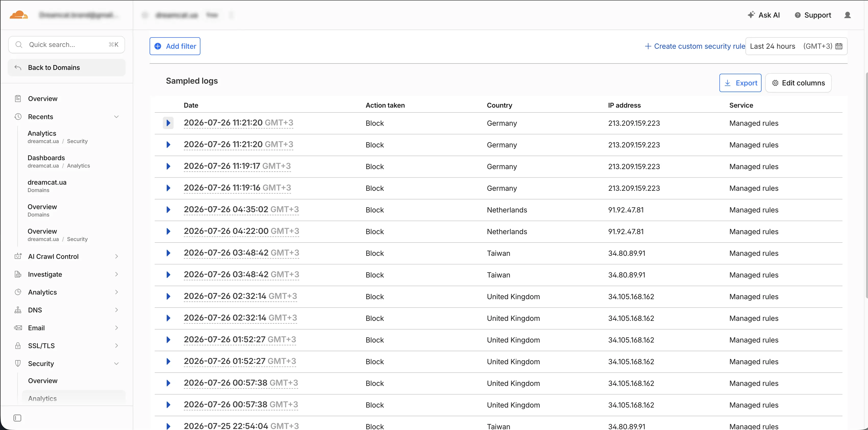The width and height of the screenshot is (868, 430).
Task: Click the gear icon on Edit columns
Action: tap(775, 83)
